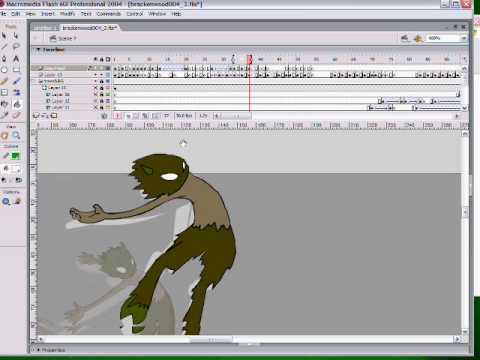This screenshot has width=480, height=360.
Task: Collapse the Timeline panel triangle
Action: click(x=38, y=49)
